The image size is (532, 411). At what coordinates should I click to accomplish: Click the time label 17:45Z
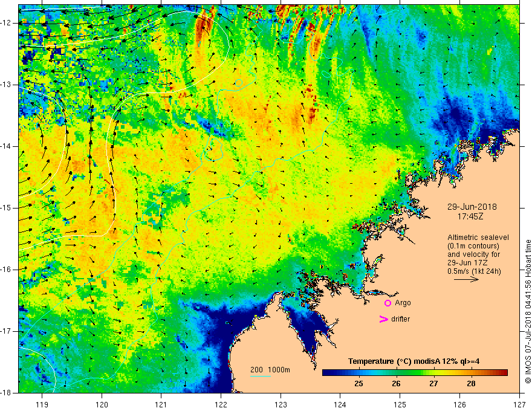click(x=470, y=216)
